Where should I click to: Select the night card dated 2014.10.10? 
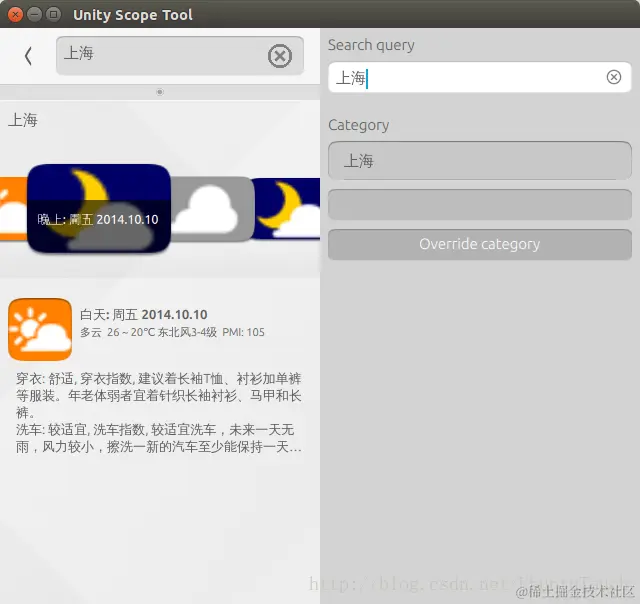click(x=99, y=209)
